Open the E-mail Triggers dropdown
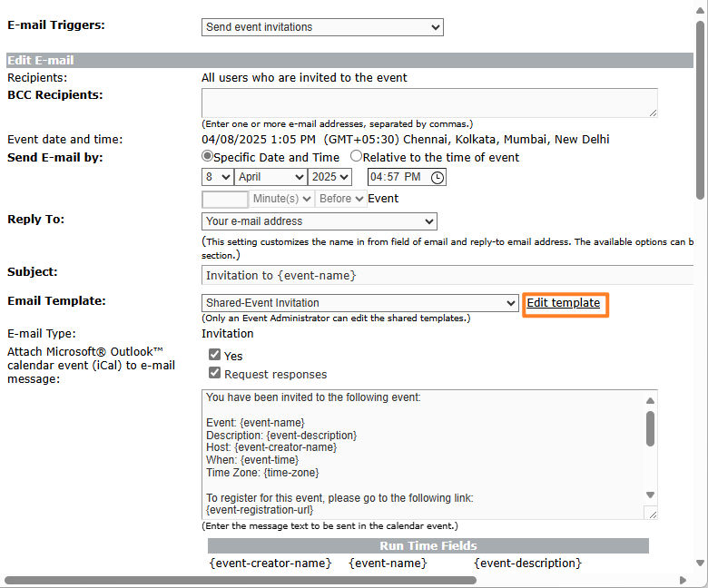 322,27
